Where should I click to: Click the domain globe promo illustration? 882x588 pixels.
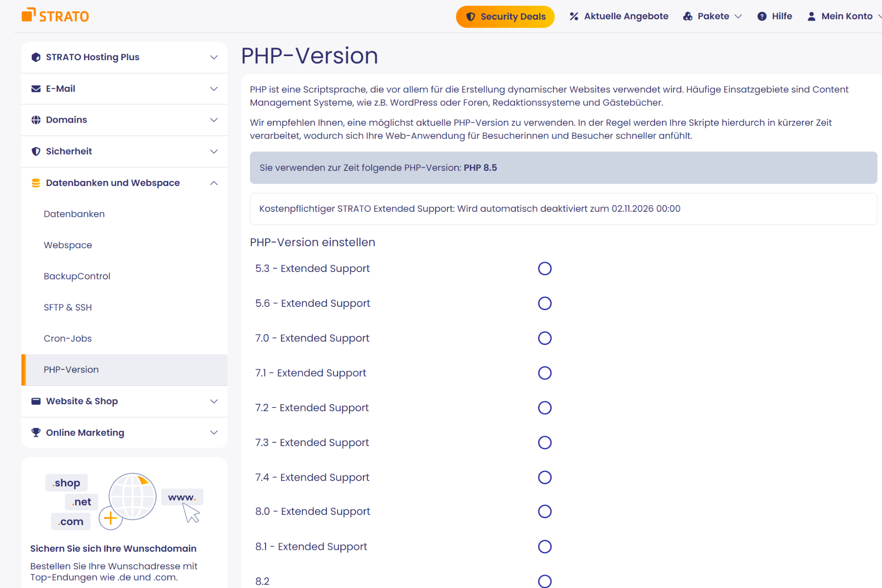124,501
